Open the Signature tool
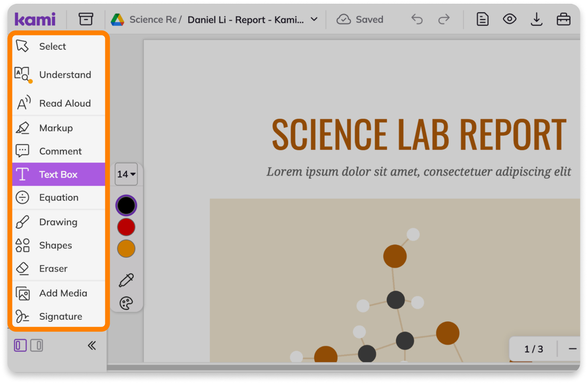This screenshot has height=384, width=588. [x=59, y=317]
